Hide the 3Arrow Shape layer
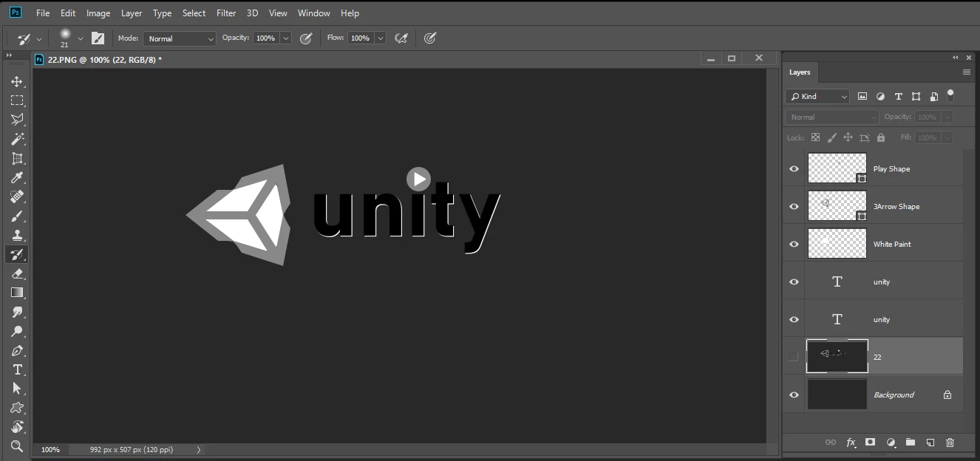The image size is (980, 461). click(794, 207)
